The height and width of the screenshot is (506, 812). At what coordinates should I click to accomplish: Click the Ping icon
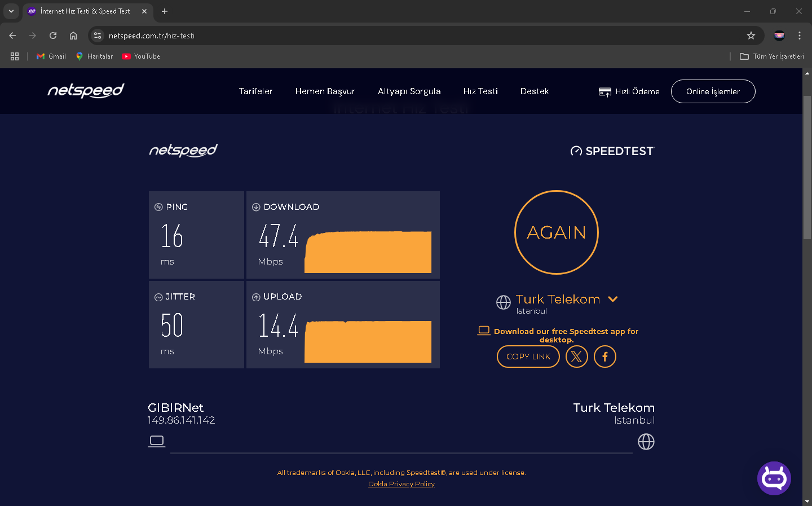158,207
